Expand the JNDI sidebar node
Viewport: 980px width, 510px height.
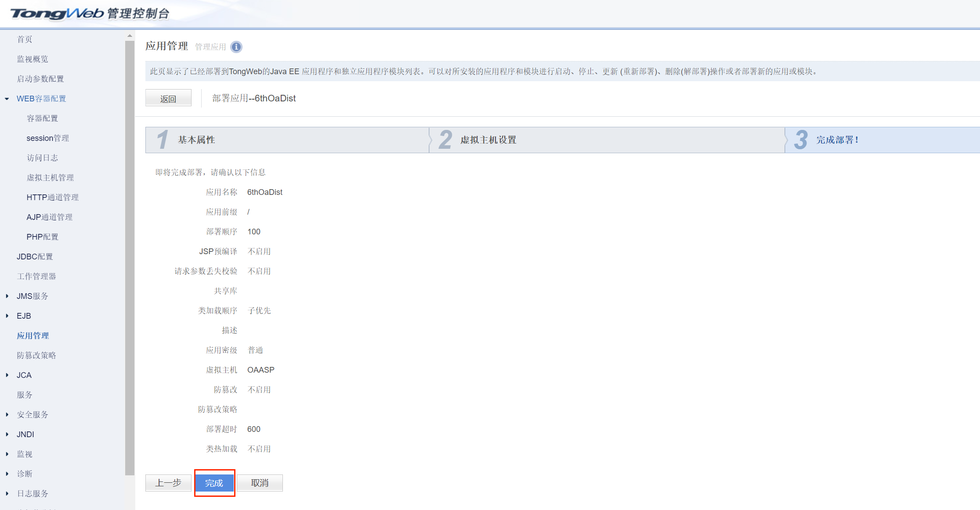tap(7, 435)
